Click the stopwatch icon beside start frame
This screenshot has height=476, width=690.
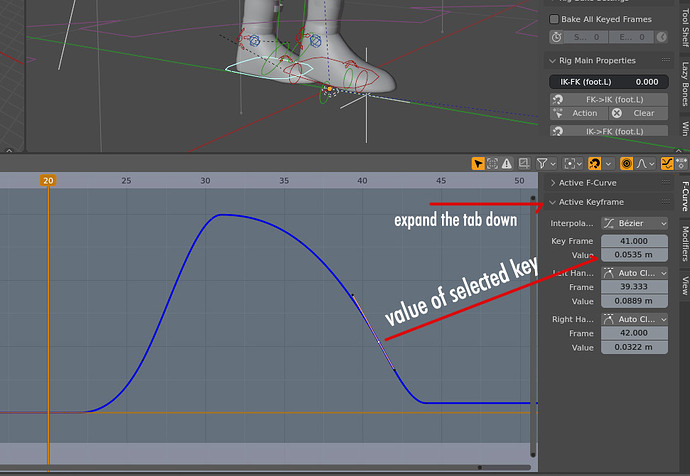556,37
